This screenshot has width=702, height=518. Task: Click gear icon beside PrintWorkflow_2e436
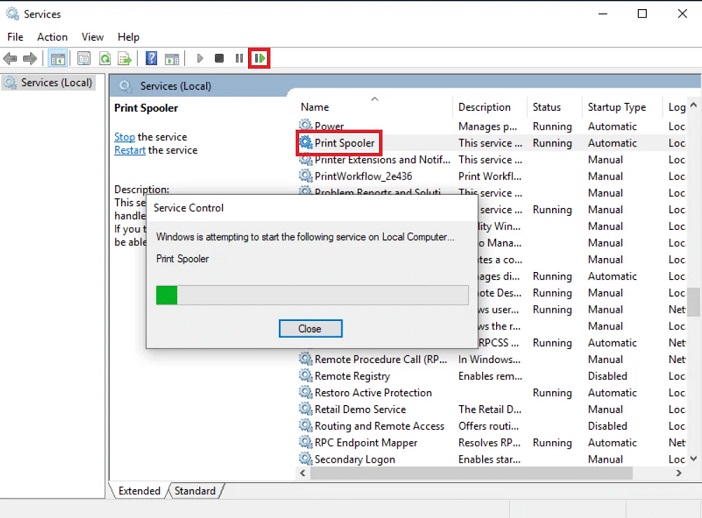click(x=306, y=176)
